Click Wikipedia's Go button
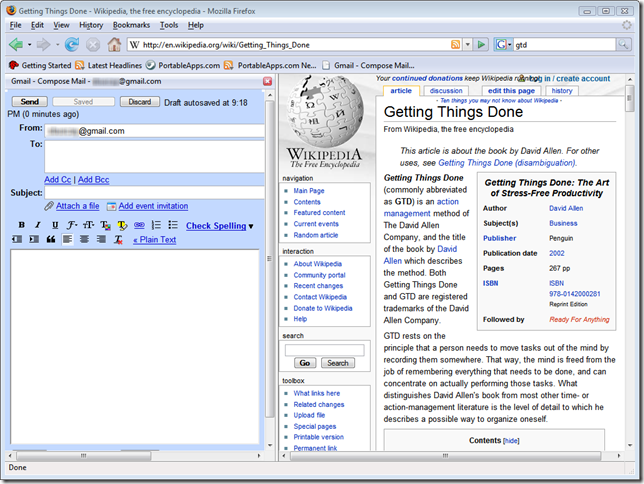Viewport: 644px width, 484px height. click(305, 363)
